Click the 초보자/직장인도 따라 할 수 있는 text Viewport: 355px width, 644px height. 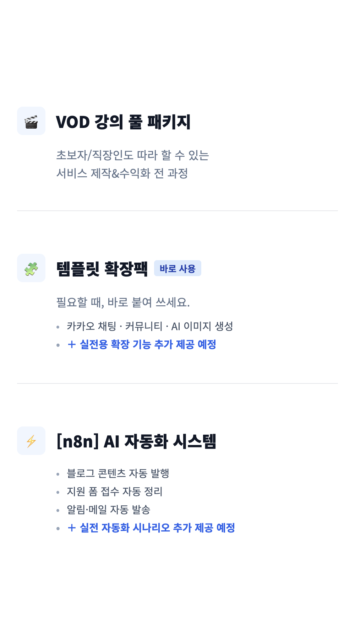(x=132, y=155)
